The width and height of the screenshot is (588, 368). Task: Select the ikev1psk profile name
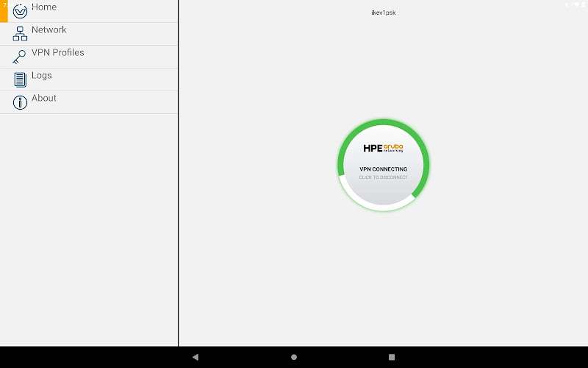pos(383,13)
